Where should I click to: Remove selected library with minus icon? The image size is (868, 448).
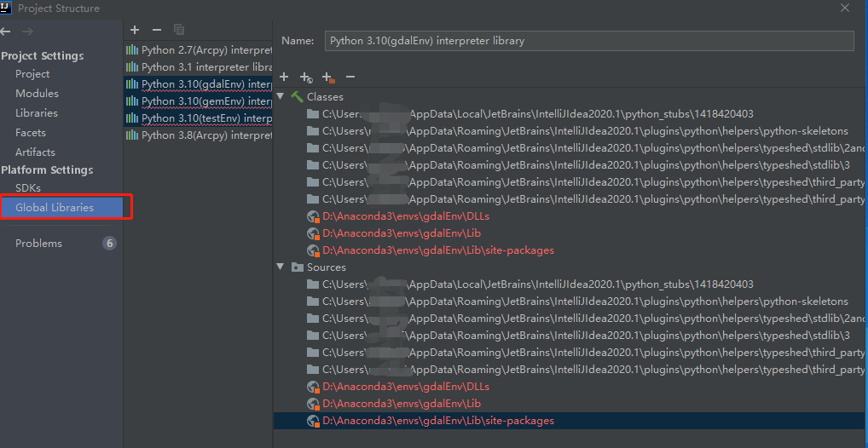point(157,30)
